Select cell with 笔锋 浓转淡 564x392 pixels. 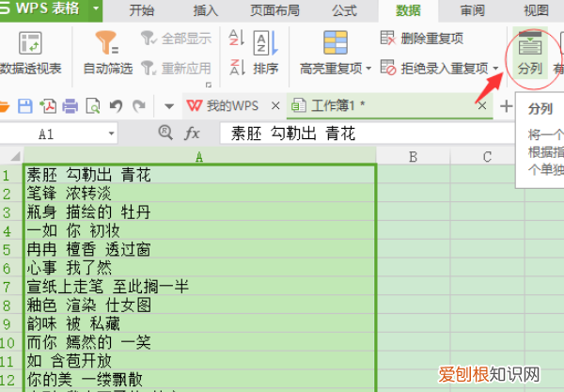tap(199, 194)
